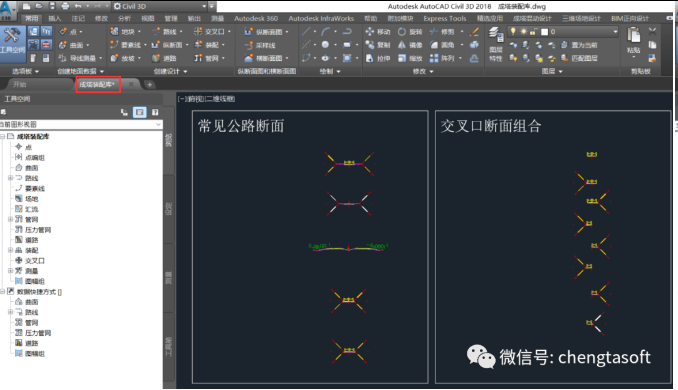Viewport: 678px width, 390px height.
Task: Open the 分析 ribbon tab
Action: [125, 18]
